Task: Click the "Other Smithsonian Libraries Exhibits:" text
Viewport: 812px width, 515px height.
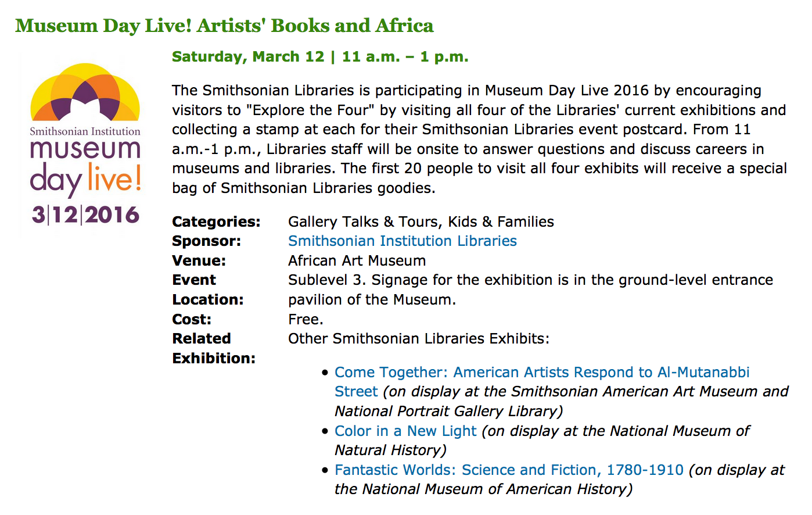Action: coord(418,339)
